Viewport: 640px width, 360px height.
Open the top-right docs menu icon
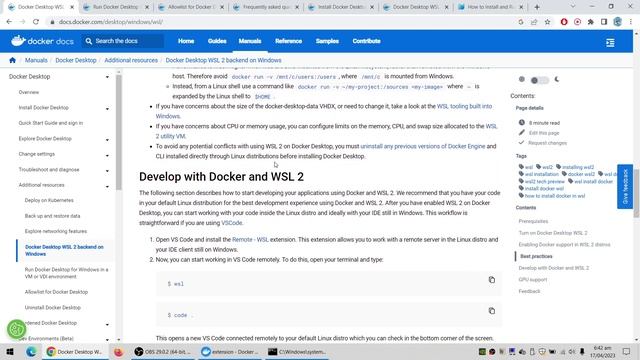(610, 42)
